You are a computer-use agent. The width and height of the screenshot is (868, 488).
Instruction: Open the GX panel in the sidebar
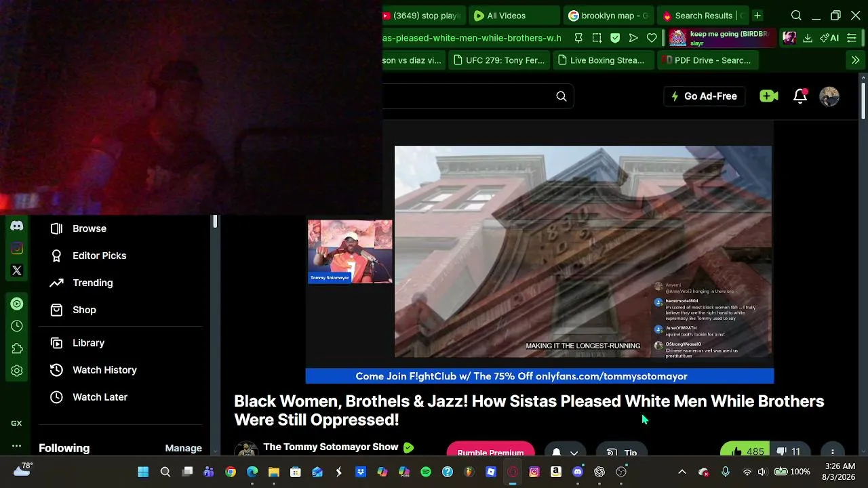pos(16,423)
